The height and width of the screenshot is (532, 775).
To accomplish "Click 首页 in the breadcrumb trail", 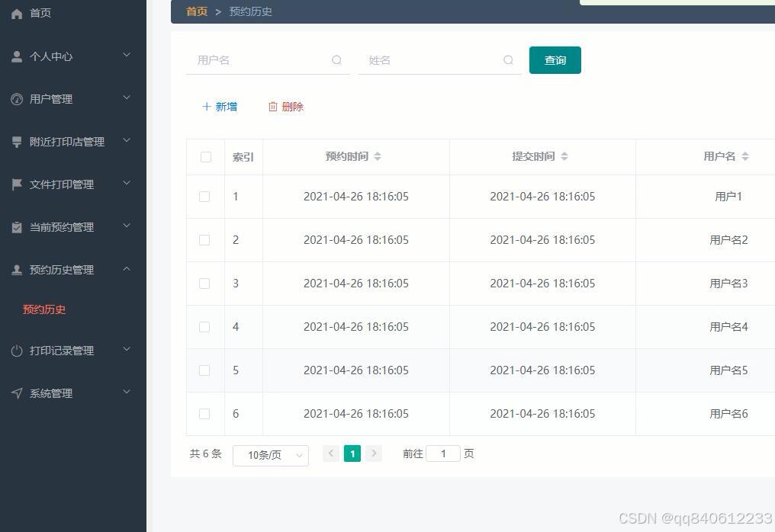I will click(x=196, y=11).
